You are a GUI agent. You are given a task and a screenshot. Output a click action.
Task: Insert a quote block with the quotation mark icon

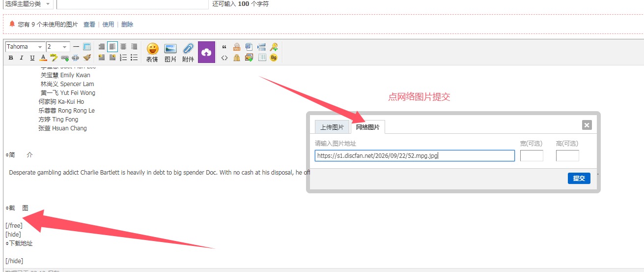[224, 47]
